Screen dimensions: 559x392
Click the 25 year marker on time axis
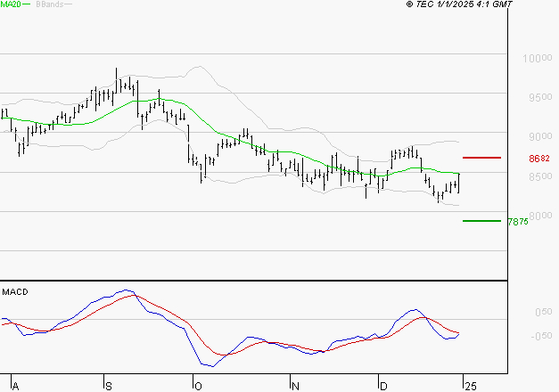tap(471, 387)
